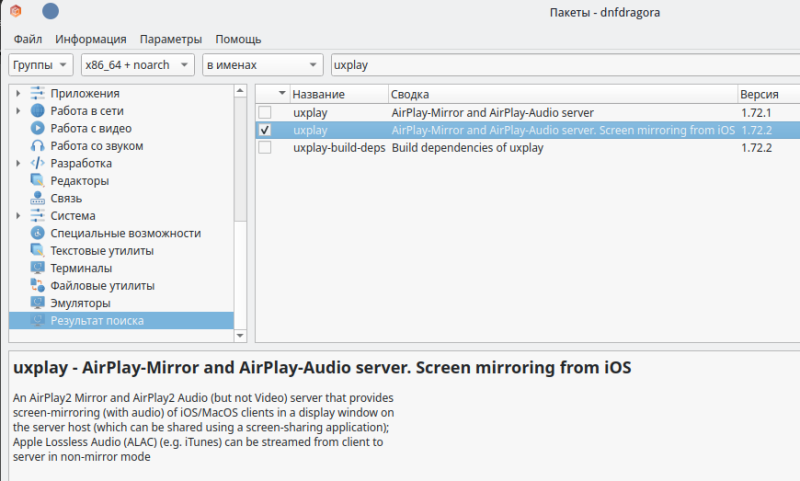Click the Эмуляторы category icon

(38, 303)
